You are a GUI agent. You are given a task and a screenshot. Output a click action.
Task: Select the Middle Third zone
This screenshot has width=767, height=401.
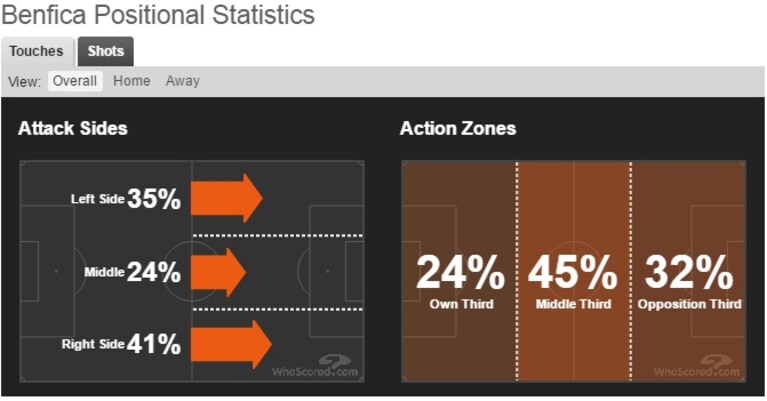(x=573, y=271)
